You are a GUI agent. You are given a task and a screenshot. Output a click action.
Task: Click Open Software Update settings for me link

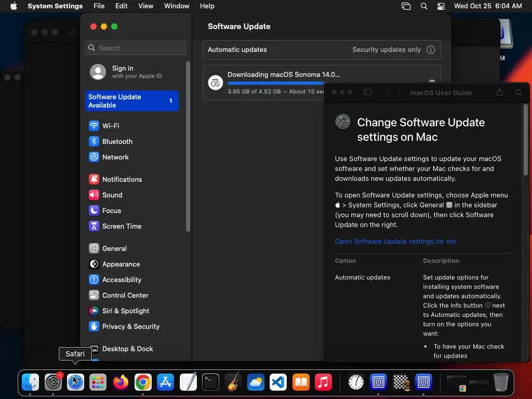coord(395,242)
